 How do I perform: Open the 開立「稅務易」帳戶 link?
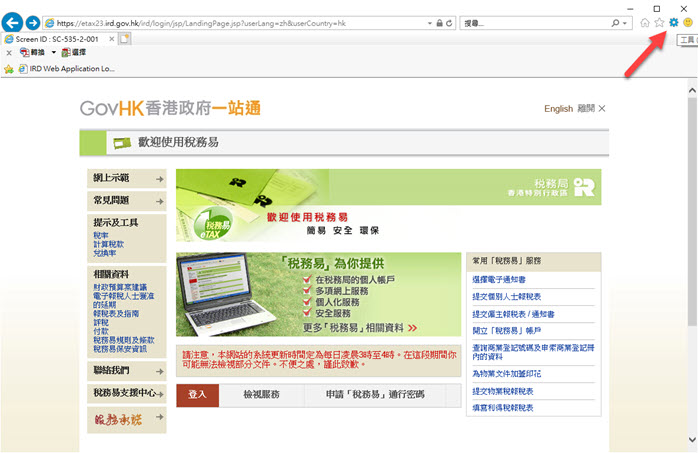click(507, 331)
